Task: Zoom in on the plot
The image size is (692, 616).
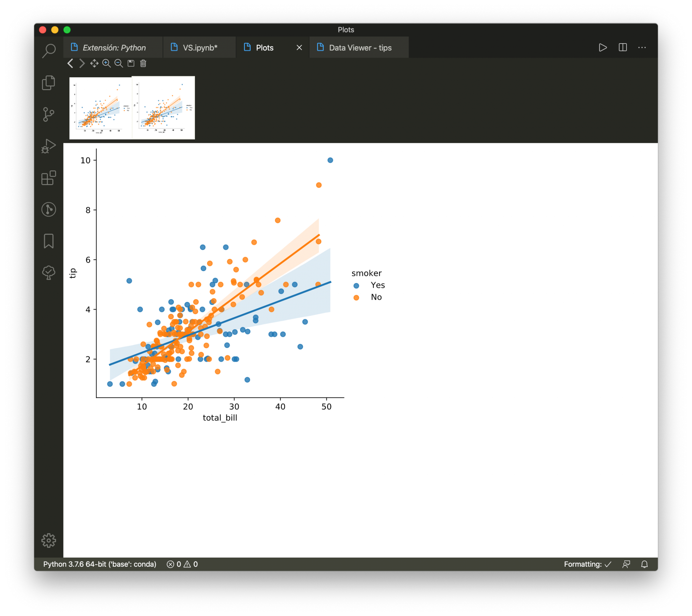Action: coord(106,63)
